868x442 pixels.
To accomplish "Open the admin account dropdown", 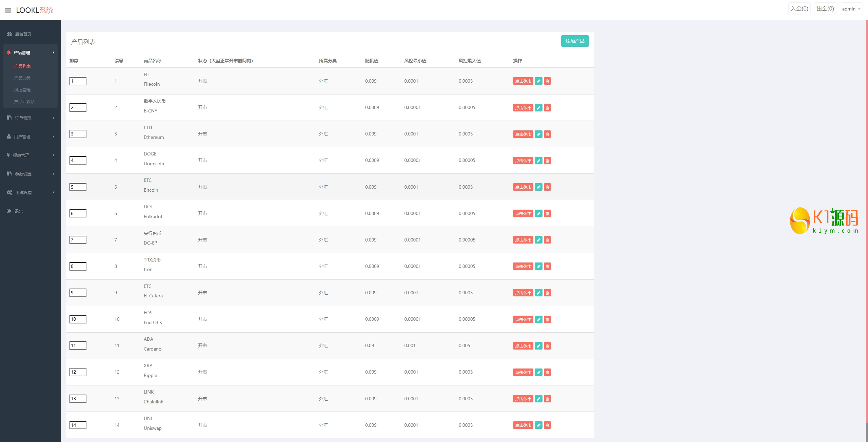I will pyautogui.click(x=851, y=9).
